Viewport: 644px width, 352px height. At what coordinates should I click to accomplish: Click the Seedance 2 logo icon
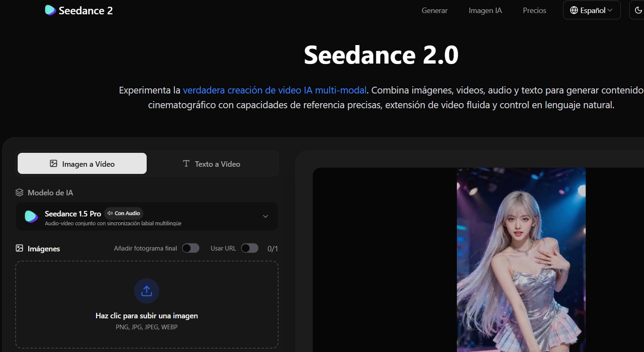(x=50, y=10)
